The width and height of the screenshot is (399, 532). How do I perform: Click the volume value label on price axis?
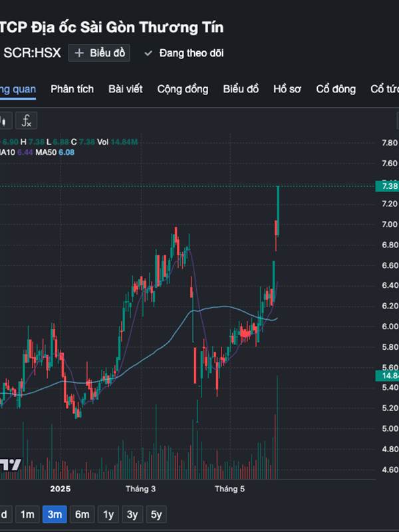pyautogui.click(x=387, y=376)
